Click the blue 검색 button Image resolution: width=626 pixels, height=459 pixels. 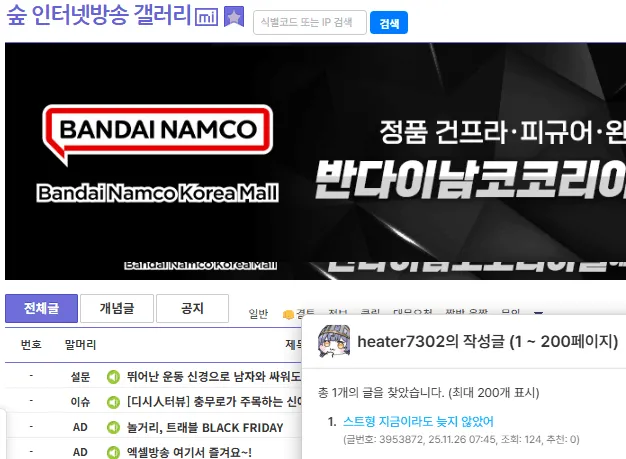[x=389, y=23]
